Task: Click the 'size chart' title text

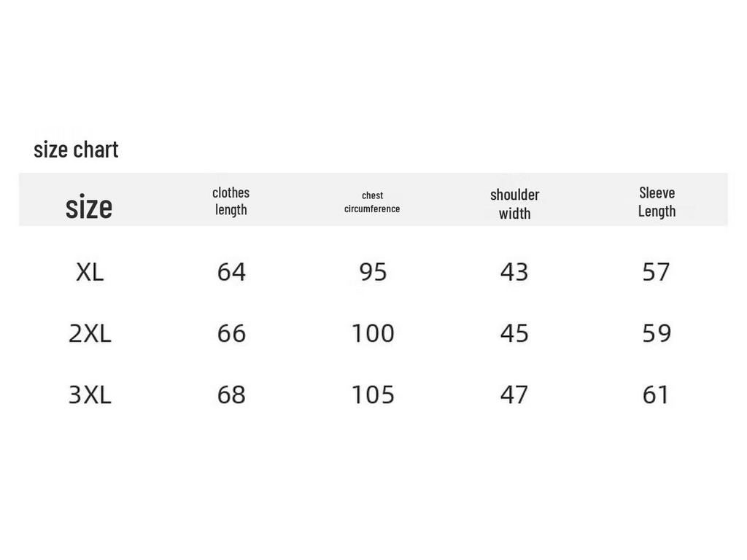Action: (76, 149)
